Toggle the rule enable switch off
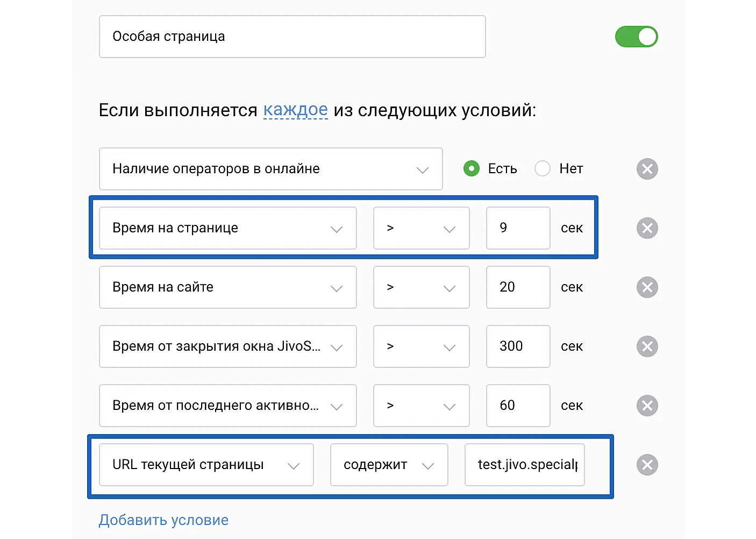Screen dimensions: 756x539 636,37
